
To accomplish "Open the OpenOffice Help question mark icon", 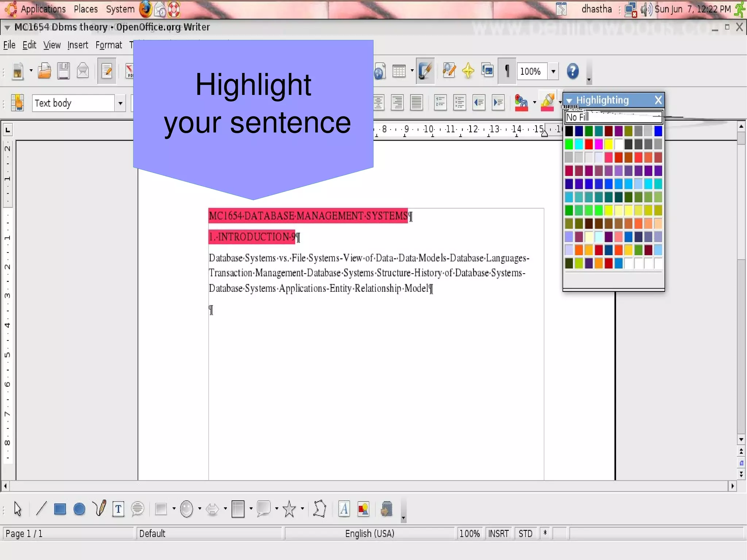I will (x=573, y=71).
